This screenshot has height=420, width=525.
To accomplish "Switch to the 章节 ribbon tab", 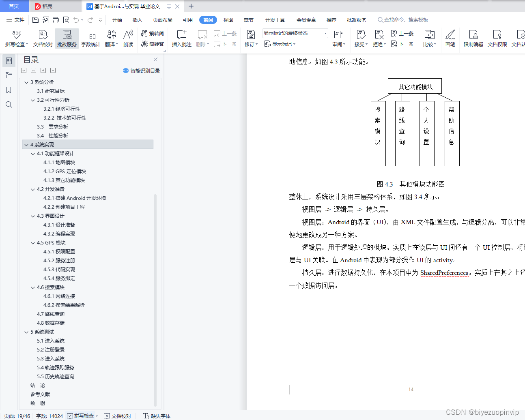I will pyautogui.click(x=249, y=20).
